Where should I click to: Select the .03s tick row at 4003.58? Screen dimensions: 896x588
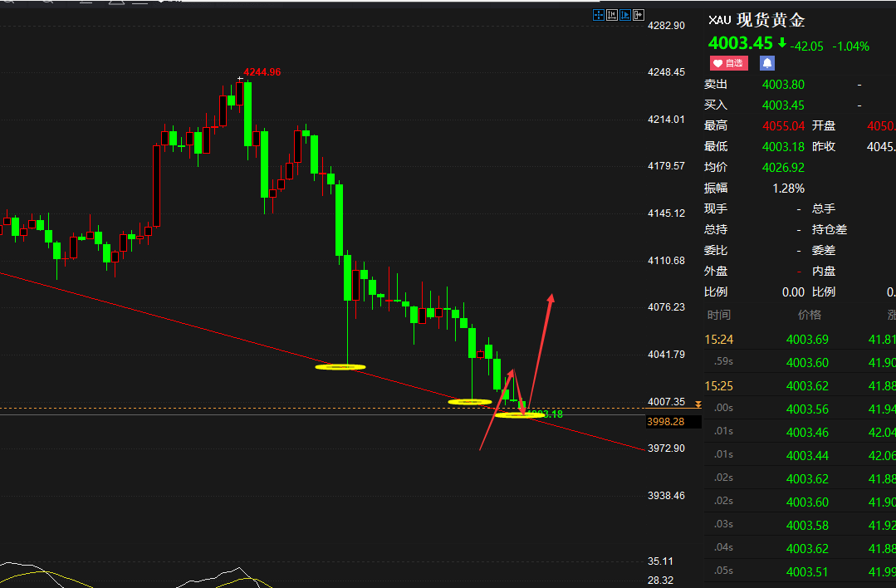800,525
